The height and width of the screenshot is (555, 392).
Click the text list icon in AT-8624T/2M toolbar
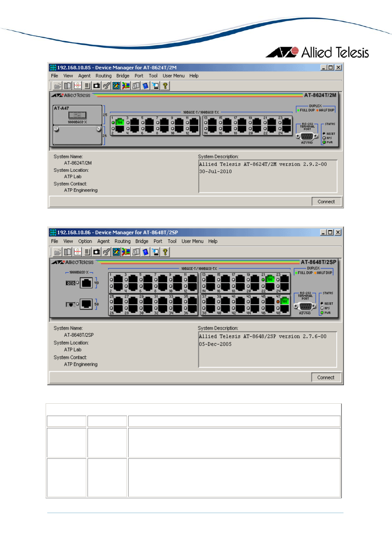pyautogui.click(x=87, y=86)
